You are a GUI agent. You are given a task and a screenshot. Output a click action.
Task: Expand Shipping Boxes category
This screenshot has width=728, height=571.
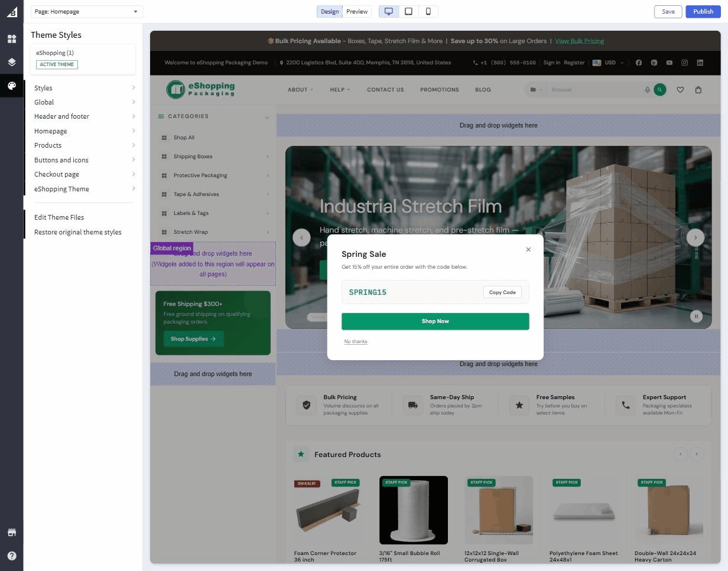268,156
